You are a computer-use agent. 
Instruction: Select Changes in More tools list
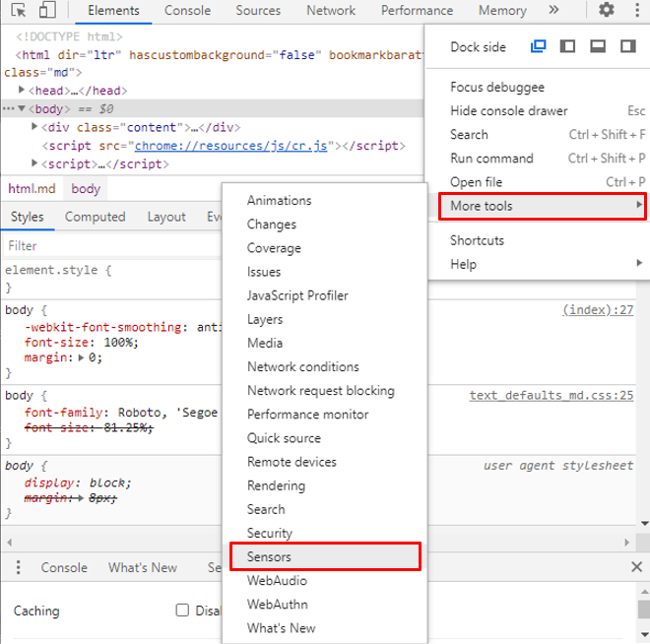[325, 225]
